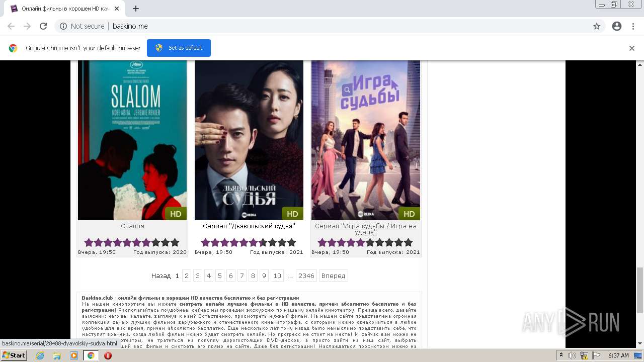Image resolution: width=644 pixels, height=362 pixels.
Task: Open the Windows Start menu
Action: click(x=14, y=355)
